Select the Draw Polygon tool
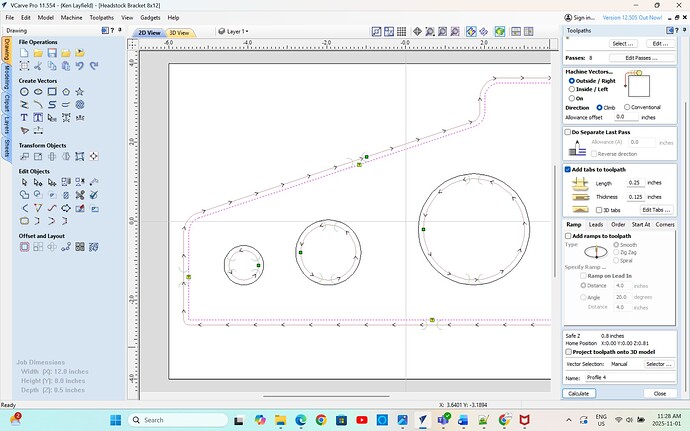 (66, 92)
